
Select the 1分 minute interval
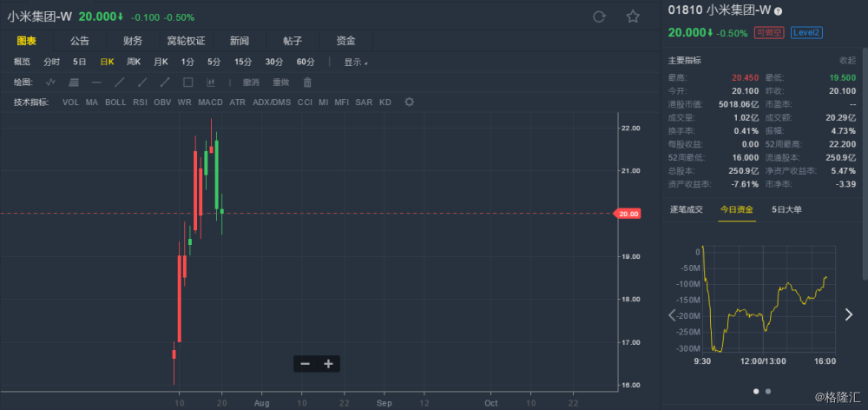tap(187, 62)
